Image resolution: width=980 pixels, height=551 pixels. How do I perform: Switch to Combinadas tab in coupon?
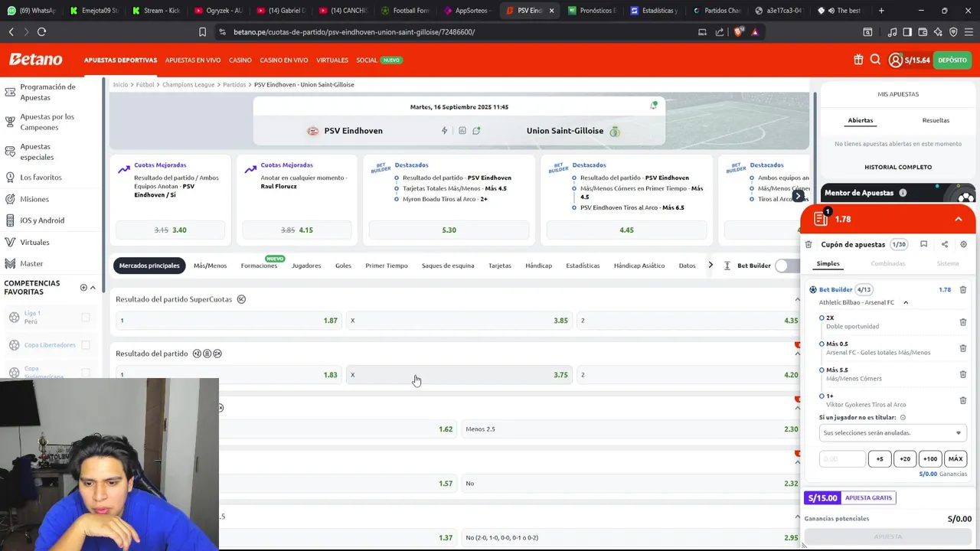point(888,263)
